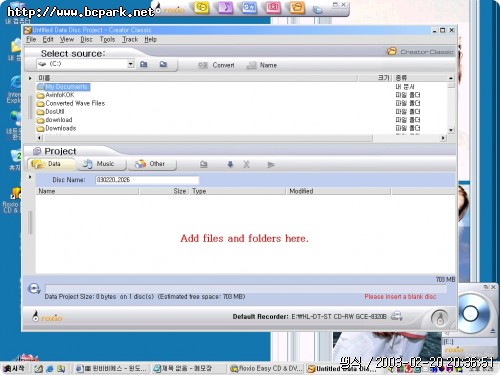Switch to the Data project tab
Viewport: 500px width, 375px height.
[x=52, y=164]
